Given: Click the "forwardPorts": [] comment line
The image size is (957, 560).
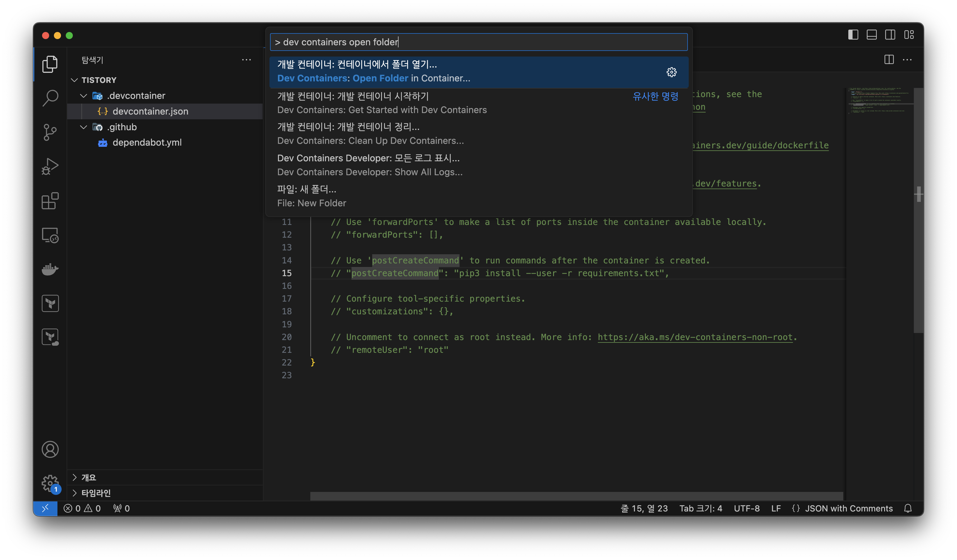Looking at the screenshot, I should click(x=387, y=235).
